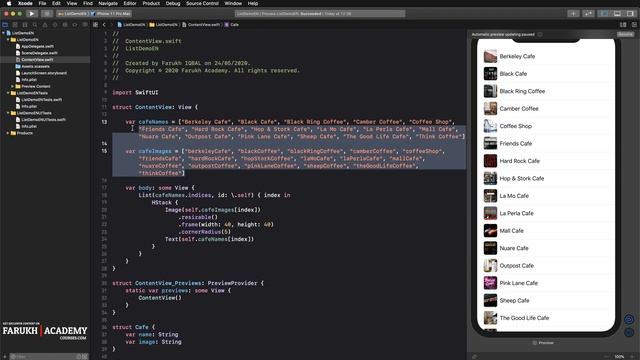Toggle the Navigator panel visibility
This screenshot has width=640, height=360.
click(x=604, y=13)
